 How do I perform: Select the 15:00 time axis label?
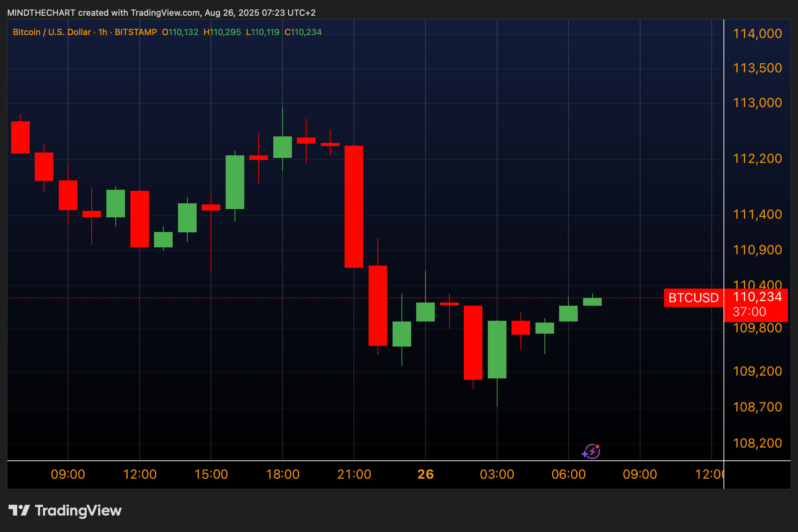tap(211, 474)
